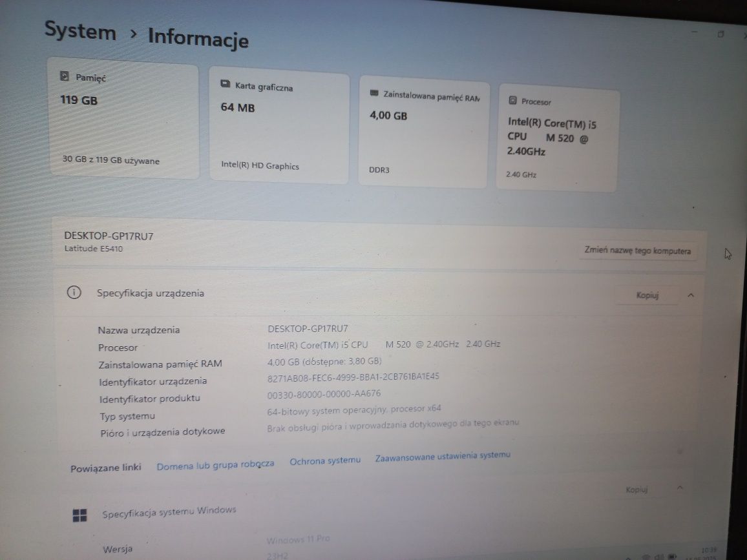Screen dimensions: 747x560
Task: Click Windows 11 Pro value
Action: click(299, 539)
